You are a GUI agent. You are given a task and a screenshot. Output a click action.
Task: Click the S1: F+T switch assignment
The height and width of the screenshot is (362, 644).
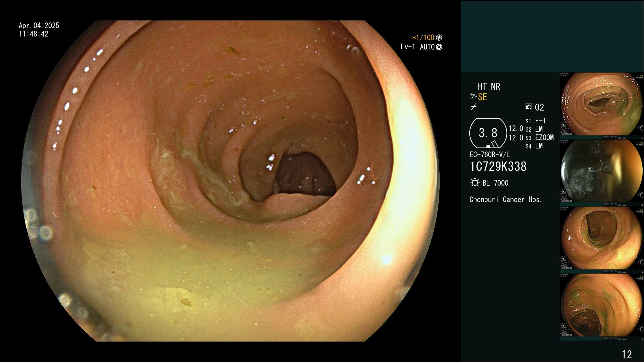536,121
